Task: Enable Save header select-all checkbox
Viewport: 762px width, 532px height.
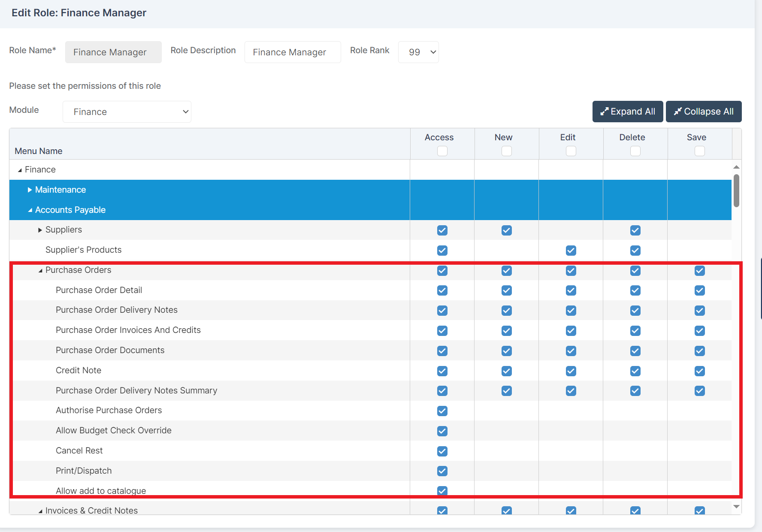Action: pyautogui.click(x=699, y=151)
